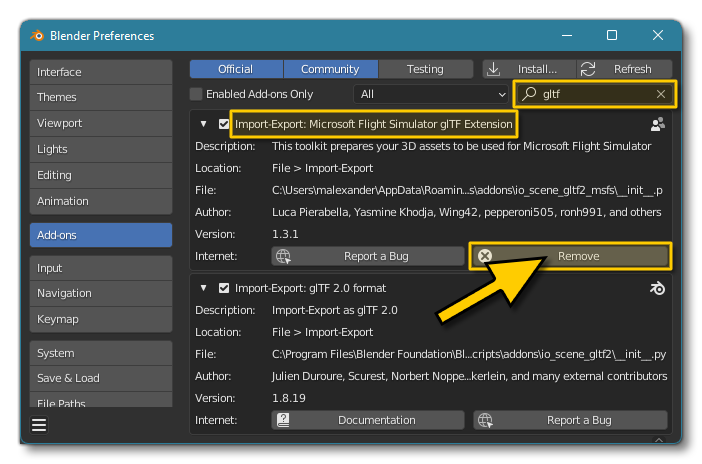The image size is (702, 464).
Task: Open the System preferences section
Action: 101,353
